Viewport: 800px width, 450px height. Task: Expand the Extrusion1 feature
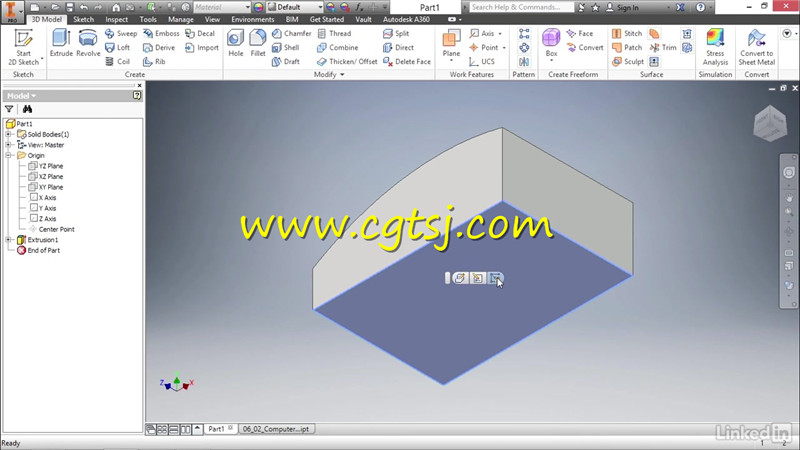point(8,239)
